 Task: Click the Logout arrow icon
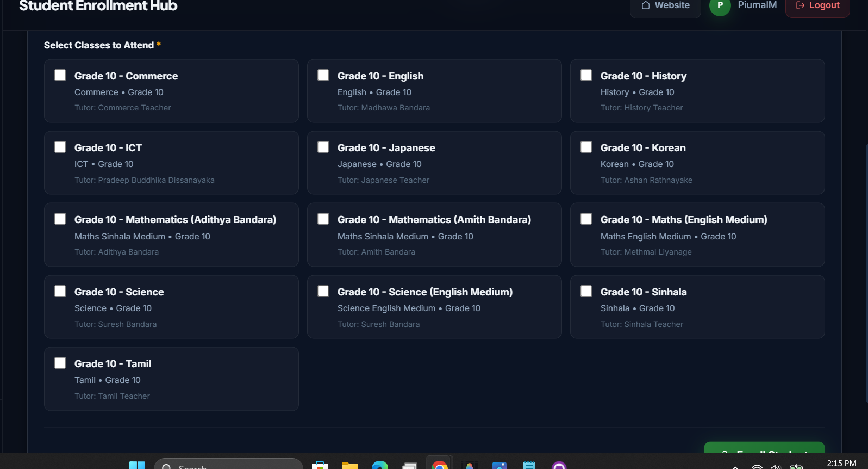[800, 5]
